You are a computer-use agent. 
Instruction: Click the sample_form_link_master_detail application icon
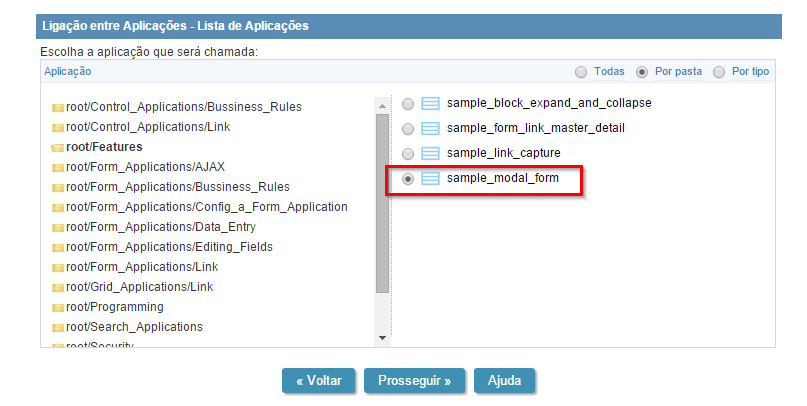click(431, 129)
